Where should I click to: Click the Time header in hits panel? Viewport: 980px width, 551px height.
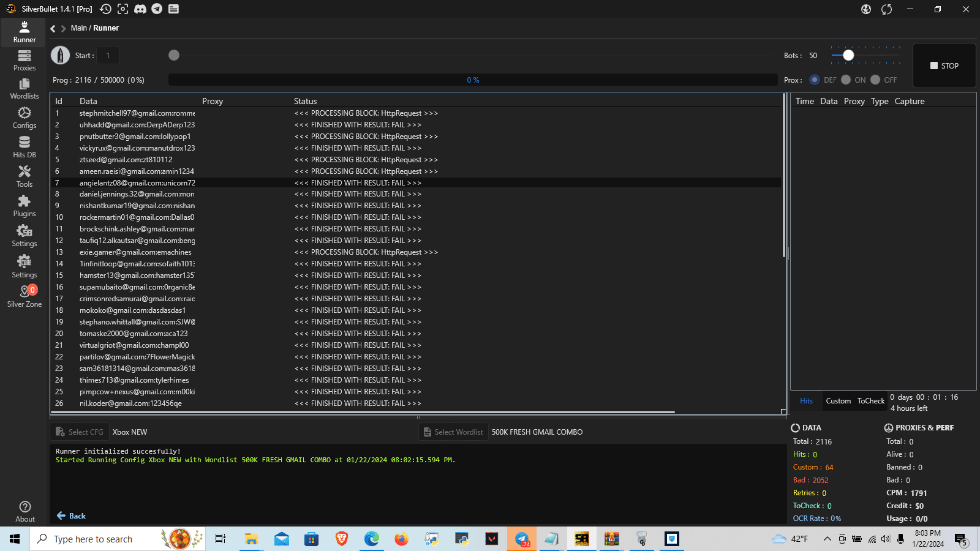pyautogui.click(x=805, y=101)
